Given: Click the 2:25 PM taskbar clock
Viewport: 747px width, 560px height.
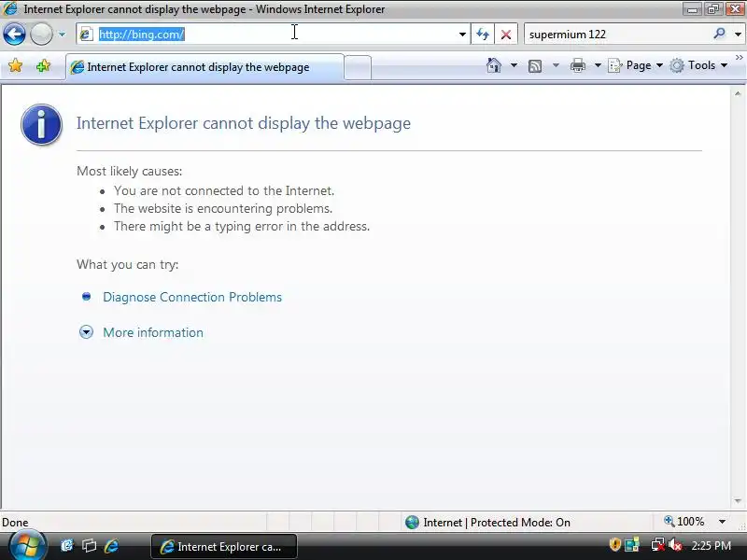Looking at the screenshot, I should (711, 545).
